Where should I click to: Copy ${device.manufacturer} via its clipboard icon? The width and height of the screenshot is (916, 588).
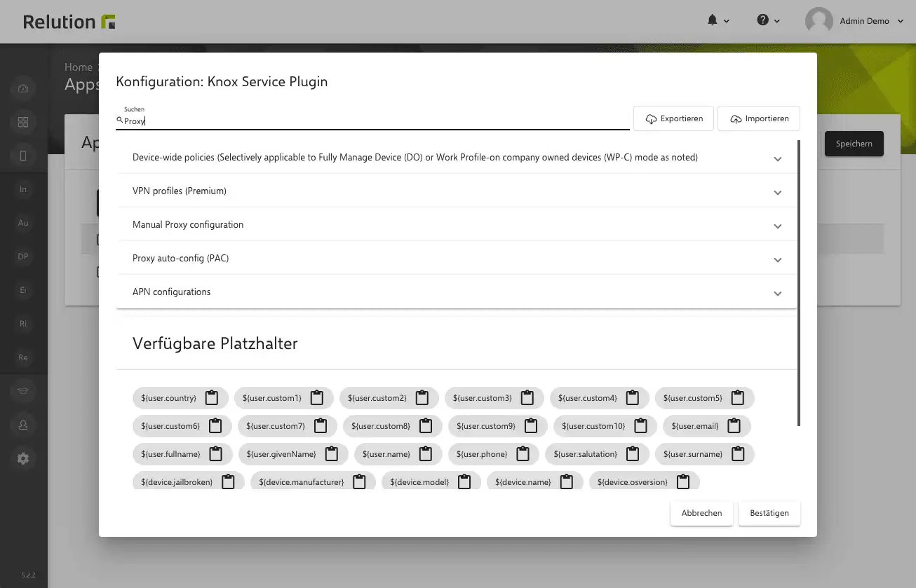pyautogui.click(x=360, y=482)
